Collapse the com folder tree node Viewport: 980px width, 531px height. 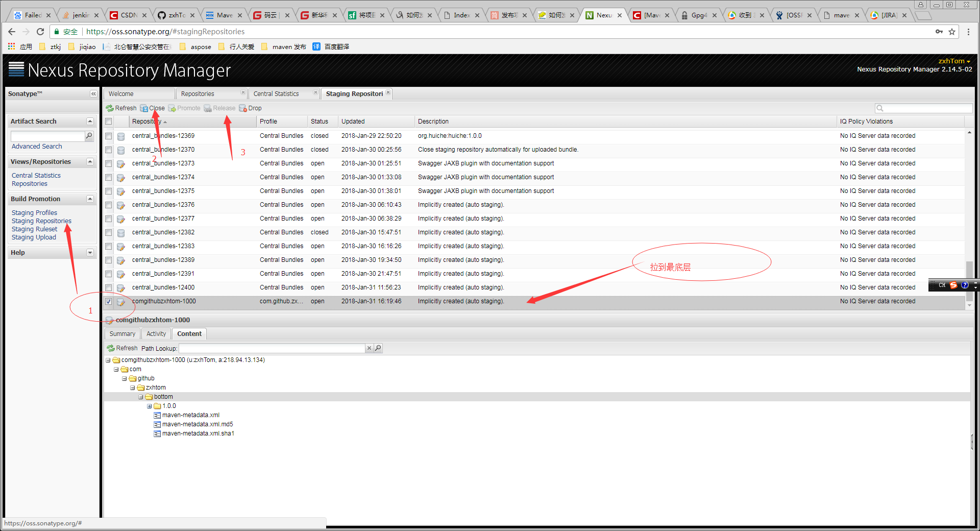pos(116,370)
